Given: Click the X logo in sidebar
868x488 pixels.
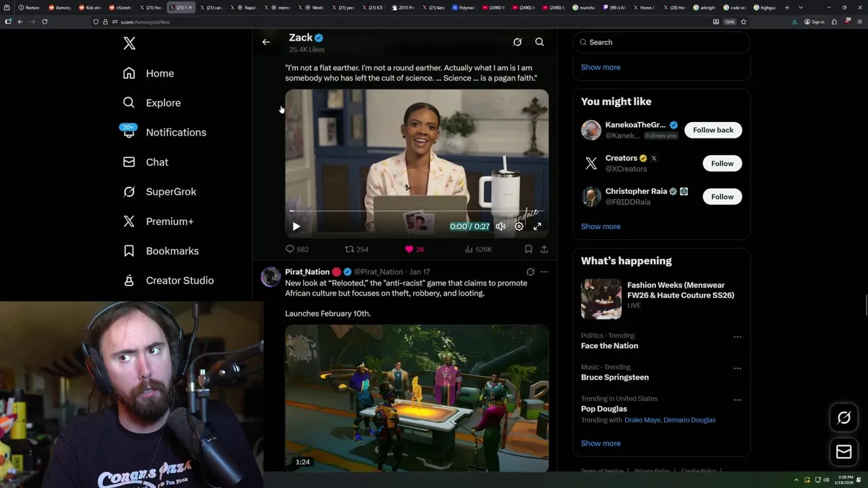Looking at the screenshot, I should [x=130, y=43].
